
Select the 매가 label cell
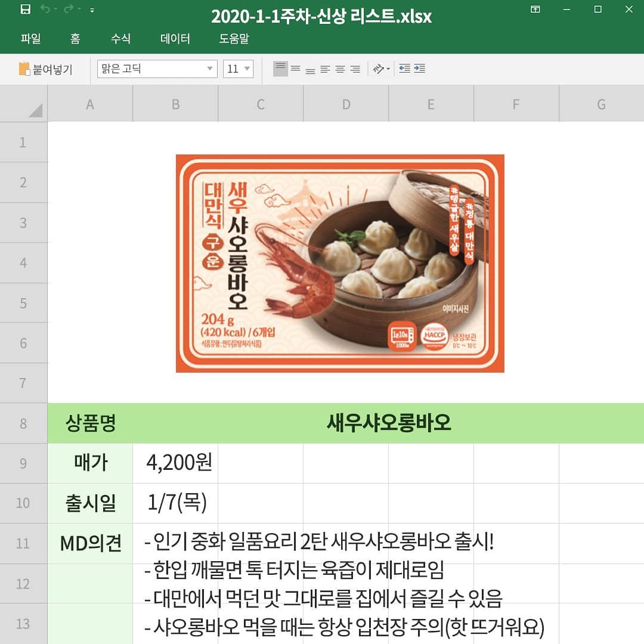(x=91, y=463)
